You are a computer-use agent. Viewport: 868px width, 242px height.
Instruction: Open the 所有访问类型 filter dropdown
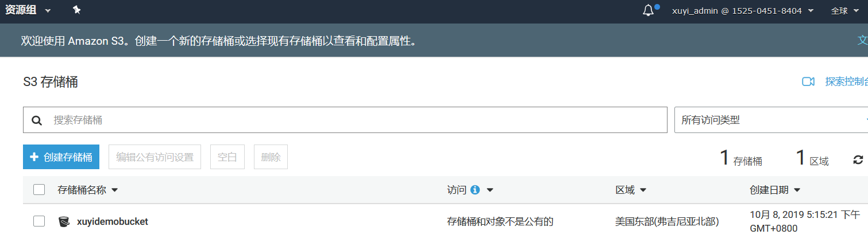[x=771, y=120]
